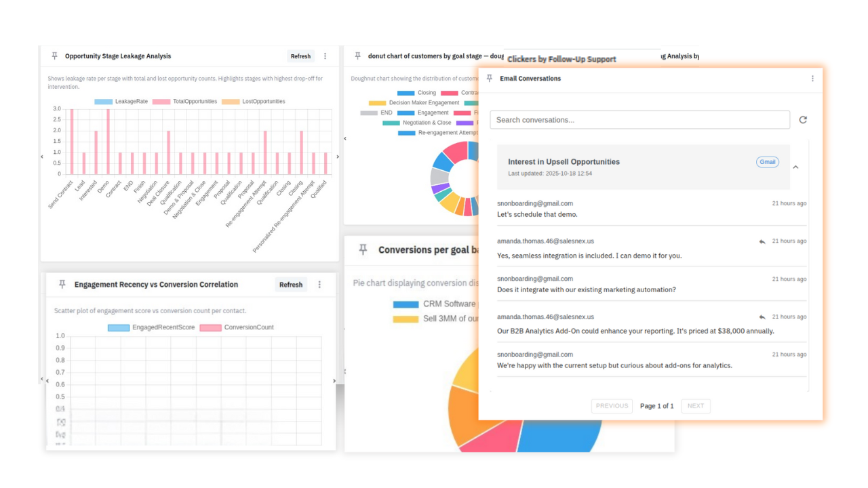Screen dimensions: 868x488
Task: Click Refresh on Engagement Recency panel
Action: pos(291,285)
